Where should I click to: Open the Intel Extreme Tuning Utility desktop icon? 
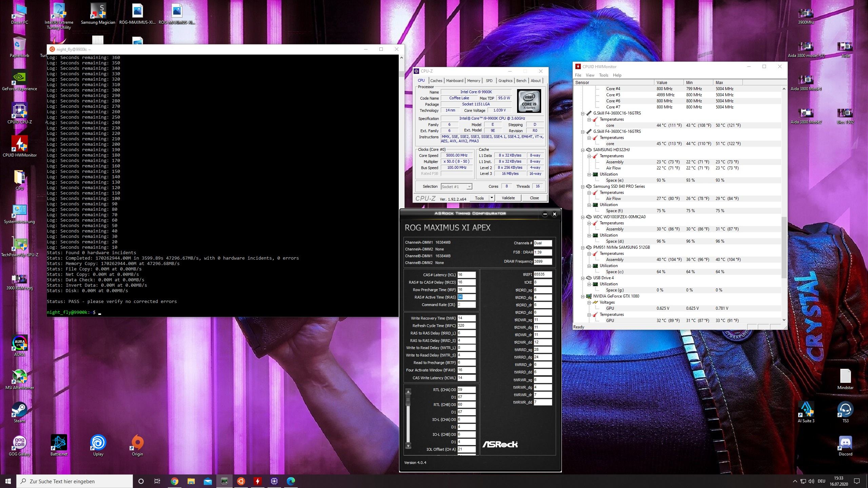pyautogui.click(x=59, y=16)
